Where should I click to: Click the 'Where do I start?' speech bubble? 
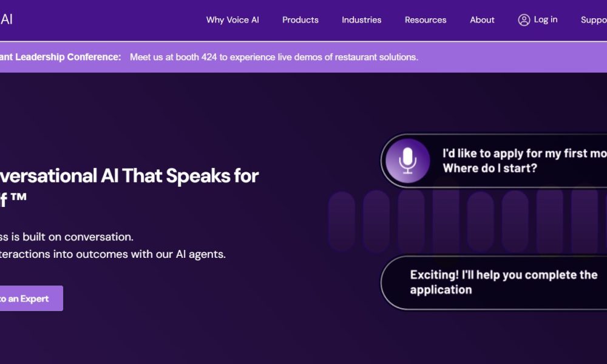pos(522,161)
